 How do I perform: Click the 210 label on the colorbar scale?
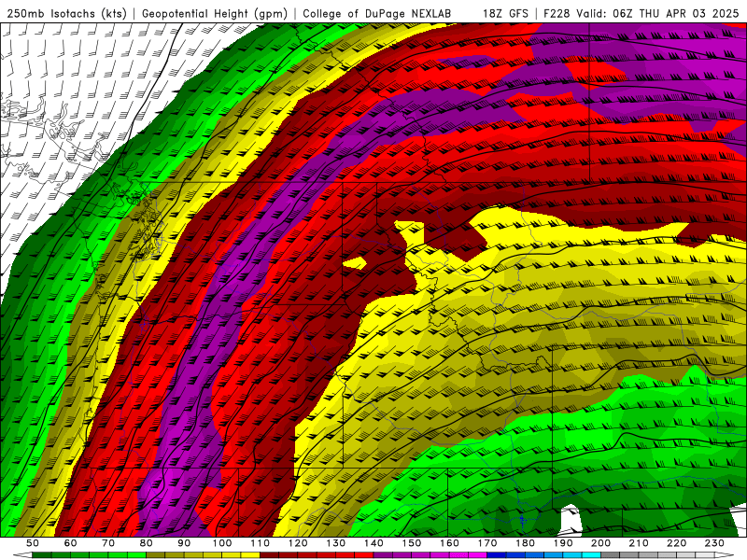point(639,543)
